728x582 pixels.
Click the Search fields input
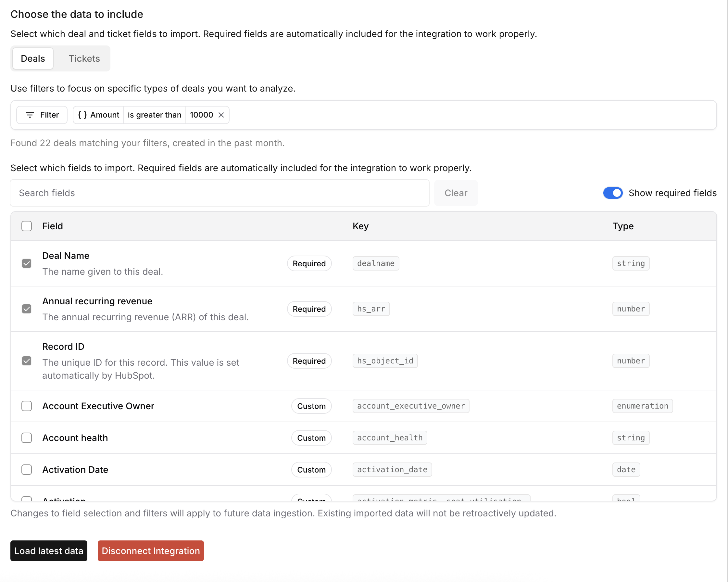pyautogui.click(x=220, y=193)
